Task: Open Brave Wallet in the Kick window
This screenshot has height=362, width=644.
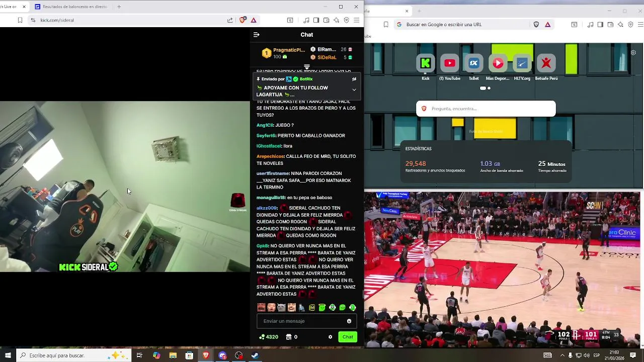Action: pos(326,20)
